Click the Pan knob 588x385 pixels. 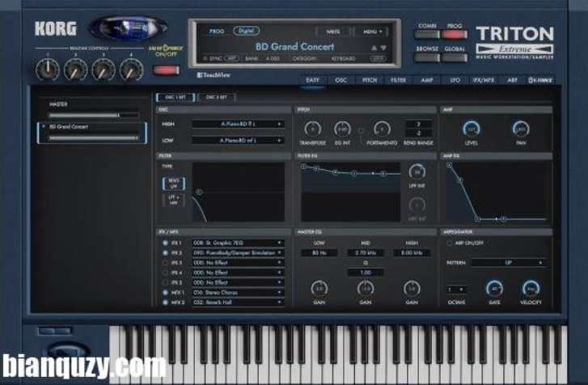click(520, 129)
